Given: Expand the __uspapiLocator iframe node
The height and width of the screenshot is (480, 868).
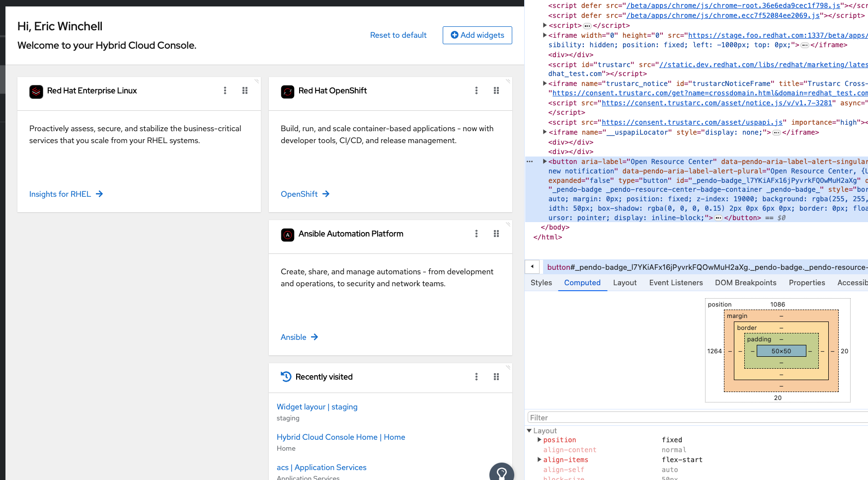Looking at the screenshot, I should 545,132.
